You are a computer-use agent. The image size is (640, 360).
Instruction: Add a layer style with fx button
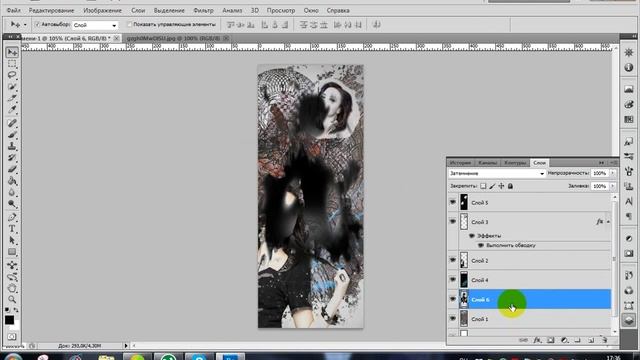[537, 340]
